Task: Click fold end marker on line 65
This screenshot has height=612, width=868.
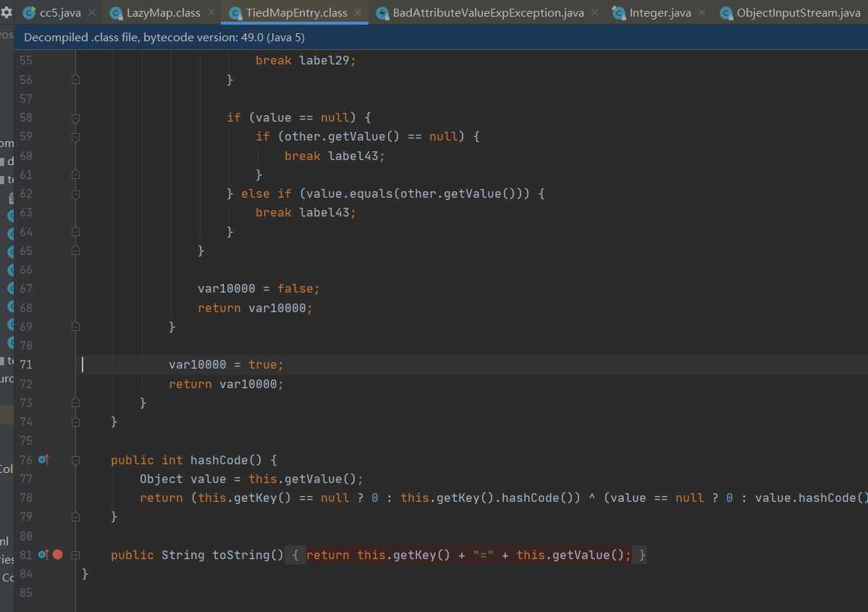Action: click(76, 251)
